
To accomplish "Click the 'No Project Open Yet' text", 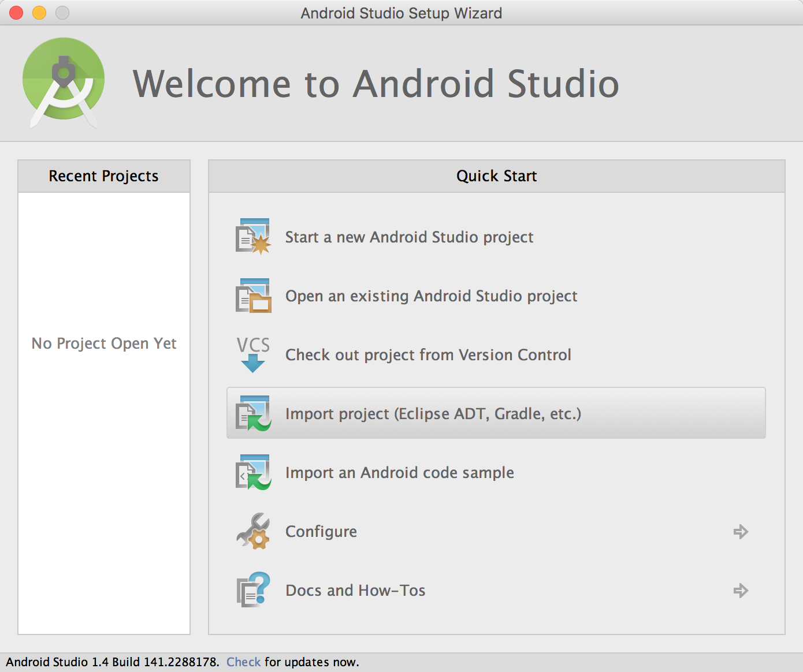I will (104, 344).
